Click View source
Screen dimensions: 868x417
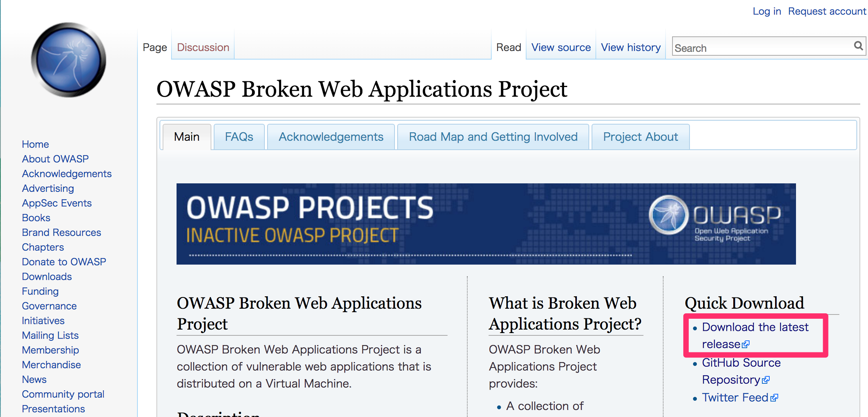[561, 47]
